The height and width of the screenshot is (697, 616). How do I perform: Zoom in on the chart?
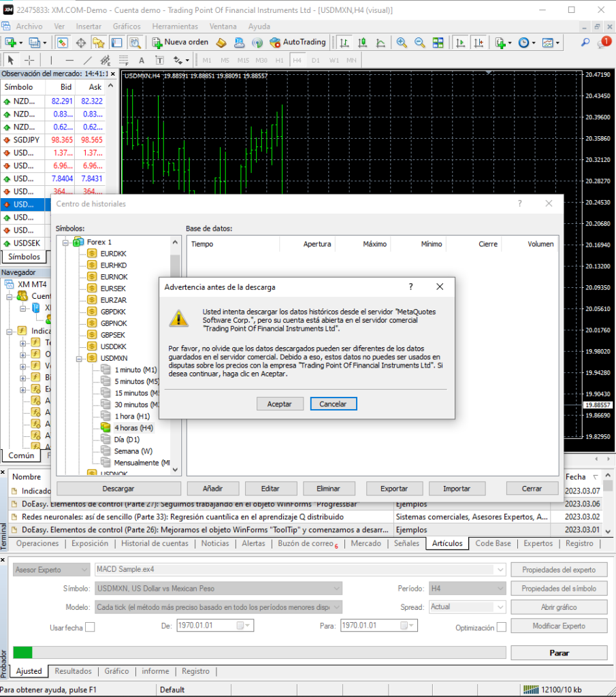[402, 43]
